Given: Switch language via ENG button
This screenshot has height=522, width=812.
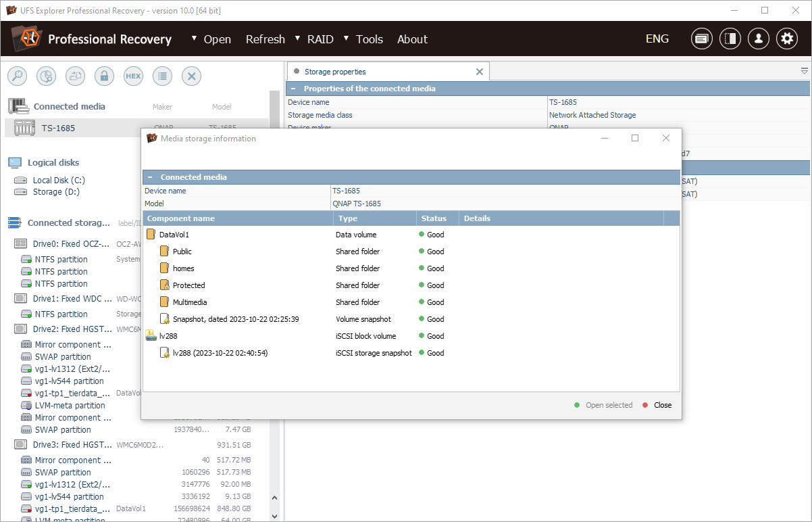Looking at the screenshot, I should pyautogui.click(x=657, y=39).
